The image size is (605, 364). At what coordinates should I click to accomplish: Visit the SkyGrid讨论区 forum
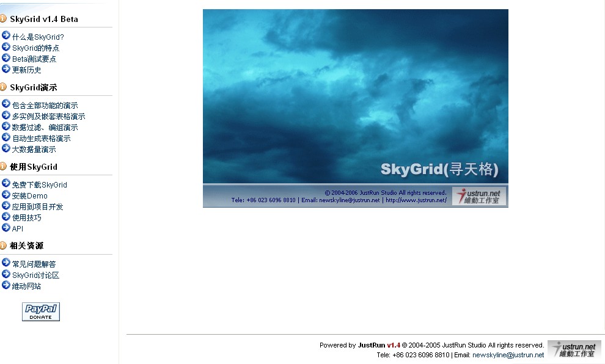36,275
